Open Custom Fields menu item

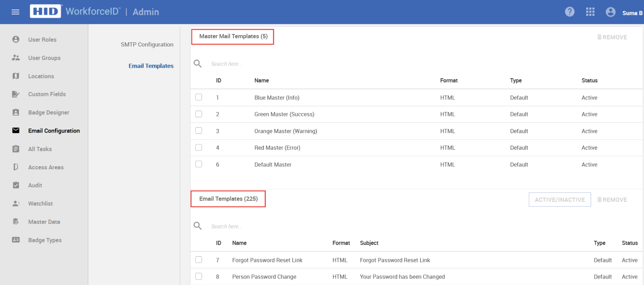[47, 94]
